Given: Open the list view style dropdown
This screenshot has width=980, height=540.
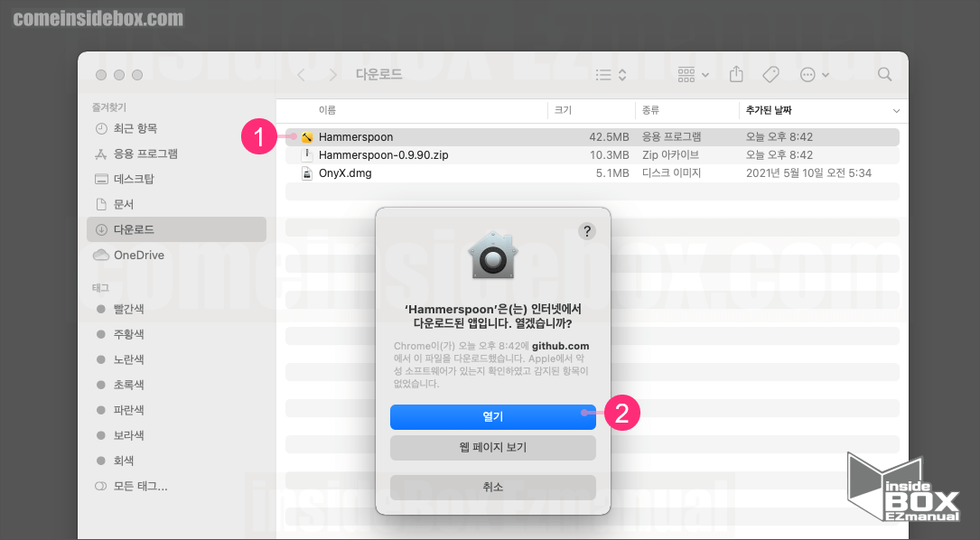Looking at the screenshot, I should click(611, 74).
